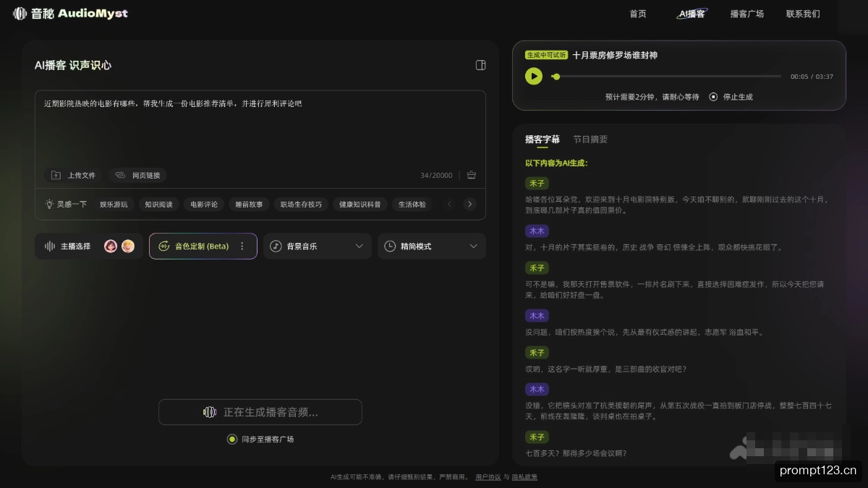
Task: Click the audio progress bar track
Action: 666,76
